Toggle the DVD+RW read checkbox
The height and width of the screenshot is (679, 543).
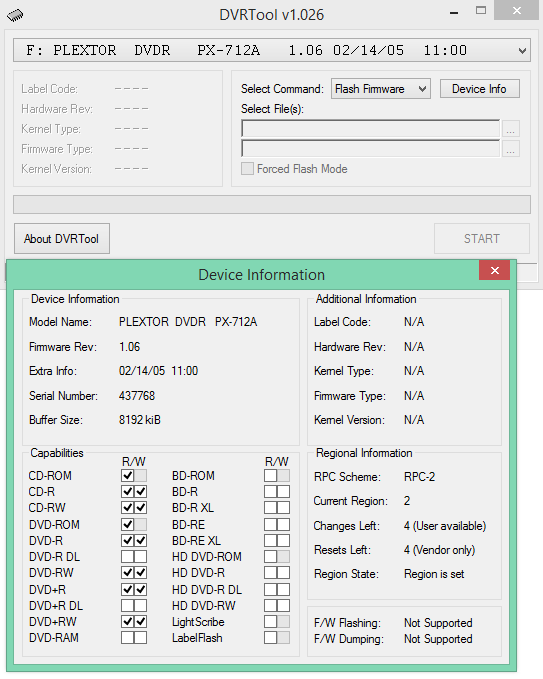click(x=127, y=621)
